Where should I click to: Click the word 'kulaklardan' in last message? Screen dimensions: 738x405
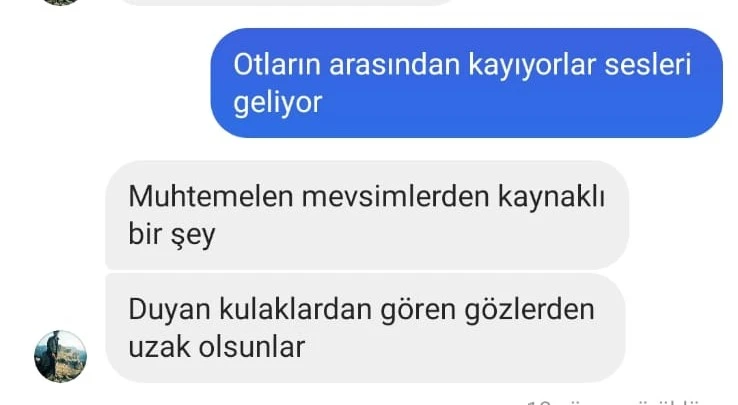tap(295, 309)
